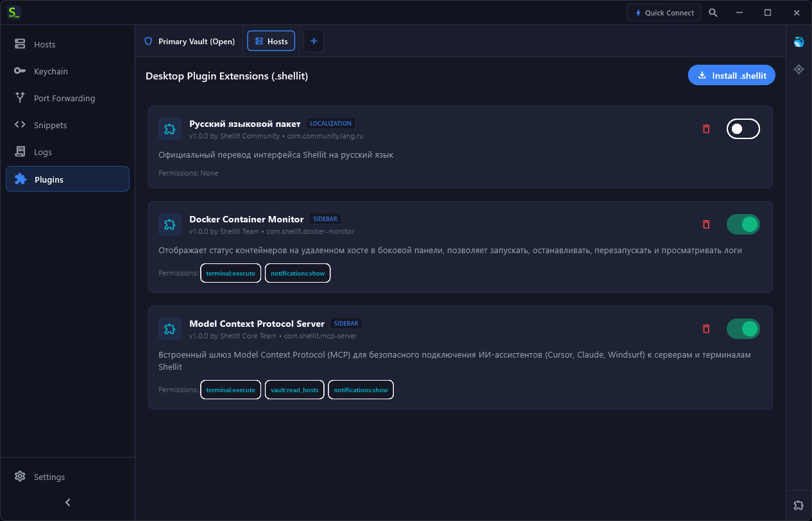Click the SIDEBAR badge next to Model Context Protocol Server

click(x=346, y=323)
